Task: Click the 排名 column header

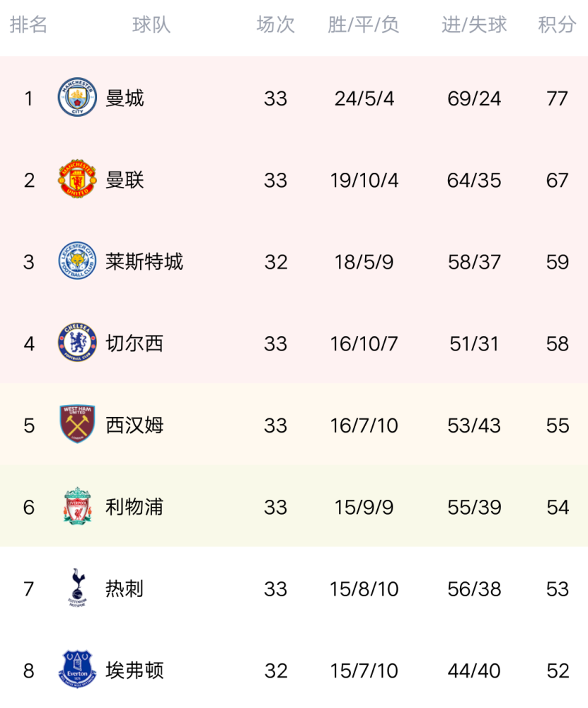Action: click(28, 25)
